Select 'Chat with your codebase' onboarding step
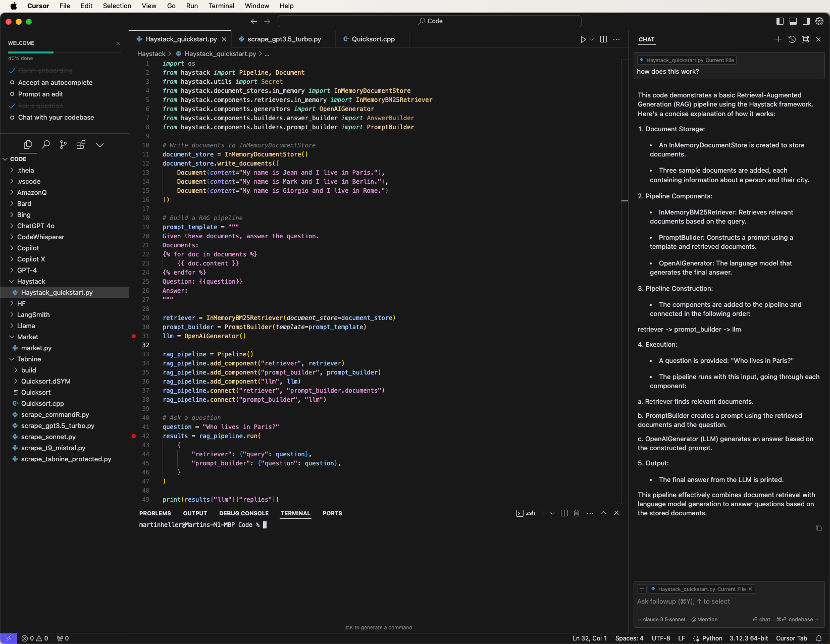 56,117
